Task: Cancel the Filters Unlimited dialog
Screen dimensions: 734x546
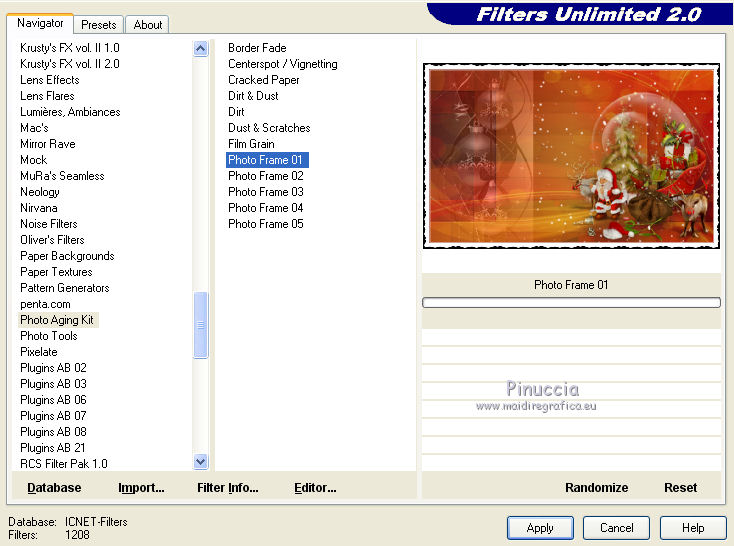Action: pyautogui.click(x=617, y=528)
